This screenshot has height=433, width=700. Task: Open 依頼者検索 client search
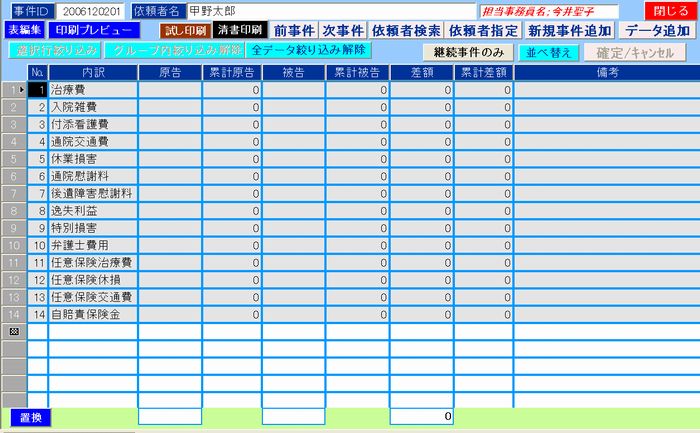406,30
